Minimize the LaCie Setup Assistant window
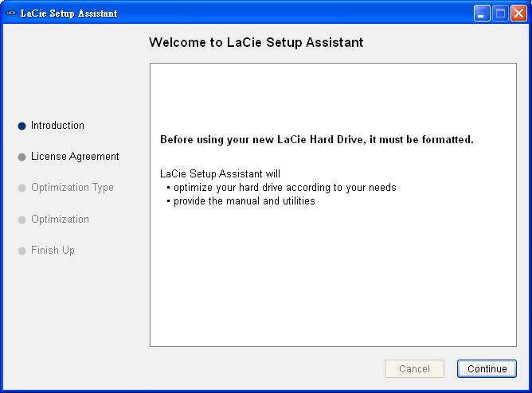Image resolution: width=532 pixels, height=393 pixels. (483, 13)
